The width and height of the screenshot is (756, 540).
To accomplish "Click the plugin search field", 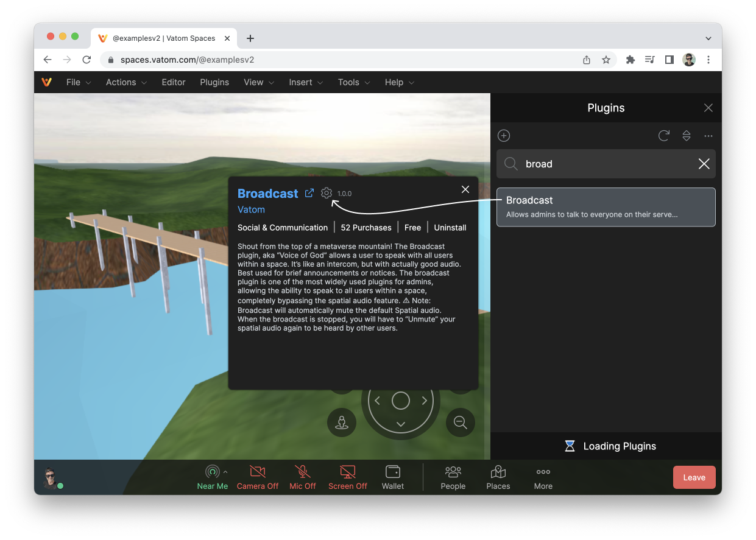I will coord(606,164).
